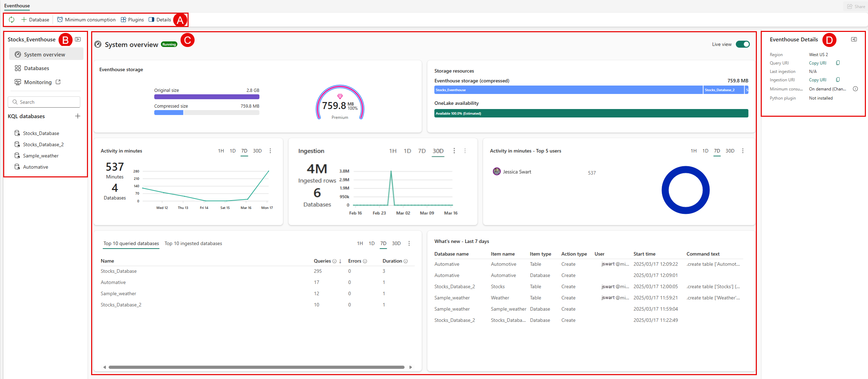Click the info icon beside Minimum consumption
This screenshot has height=379, width=868.
pyautogui.click(x=855, y=89)
